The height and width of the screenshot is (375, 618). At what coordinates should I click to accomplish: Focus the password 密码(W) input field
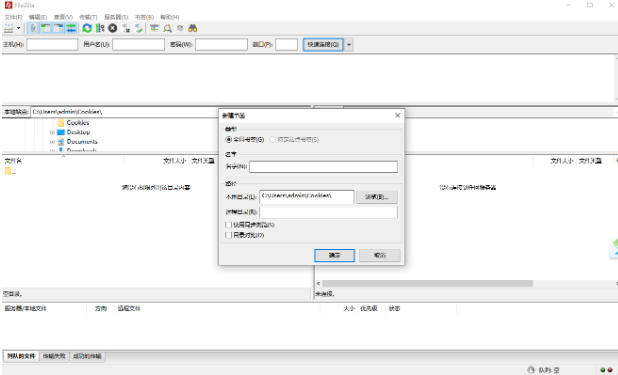pos(221,45)
